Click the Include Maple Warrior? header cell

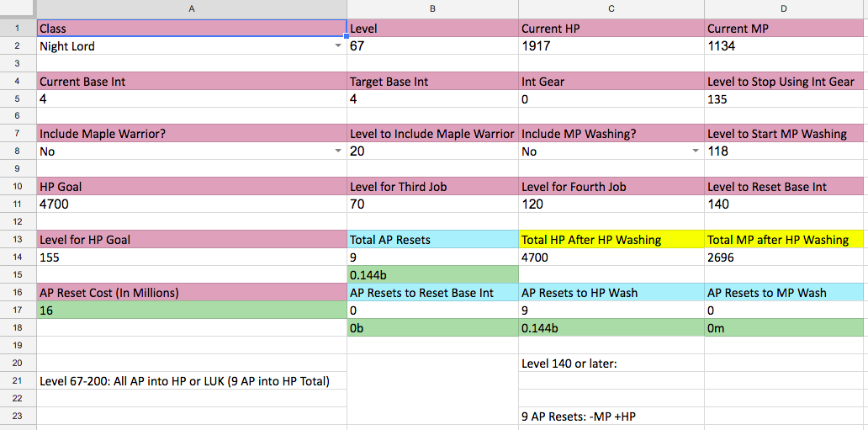point(192,134)
